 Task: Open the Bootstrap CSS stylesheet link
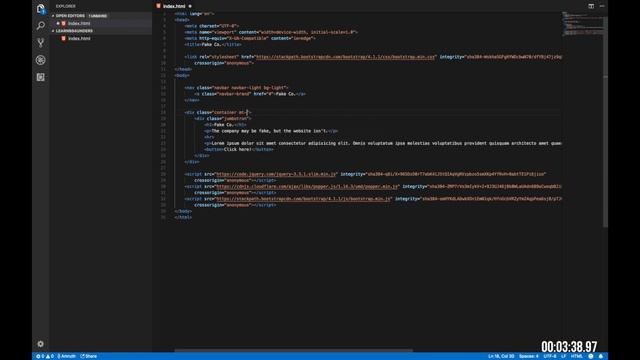(x=345, y=57)
